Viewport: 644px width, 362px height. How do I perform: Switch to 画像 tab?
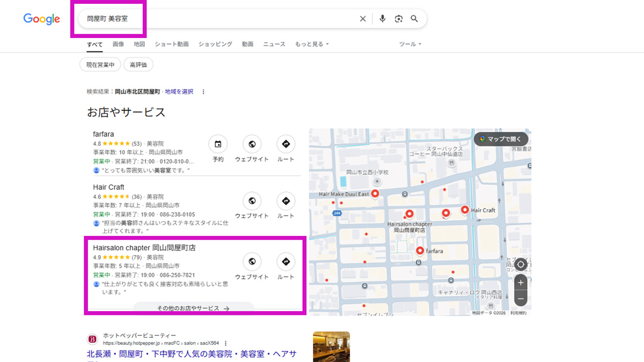point(118,44)
